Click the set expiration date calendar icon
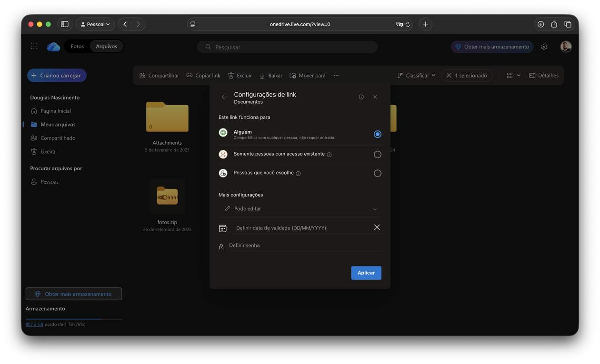 click(222, 228)
